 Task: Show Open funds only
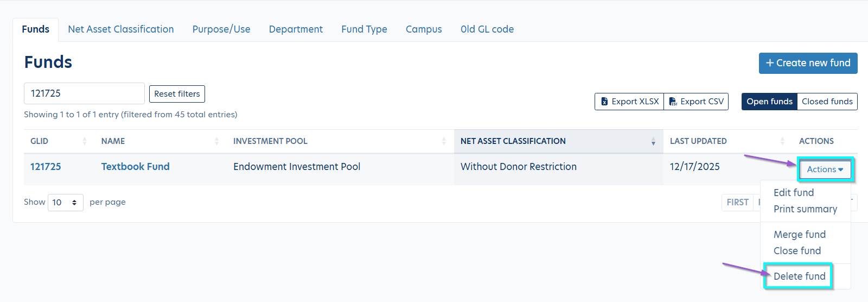click(x=769, y=102)
